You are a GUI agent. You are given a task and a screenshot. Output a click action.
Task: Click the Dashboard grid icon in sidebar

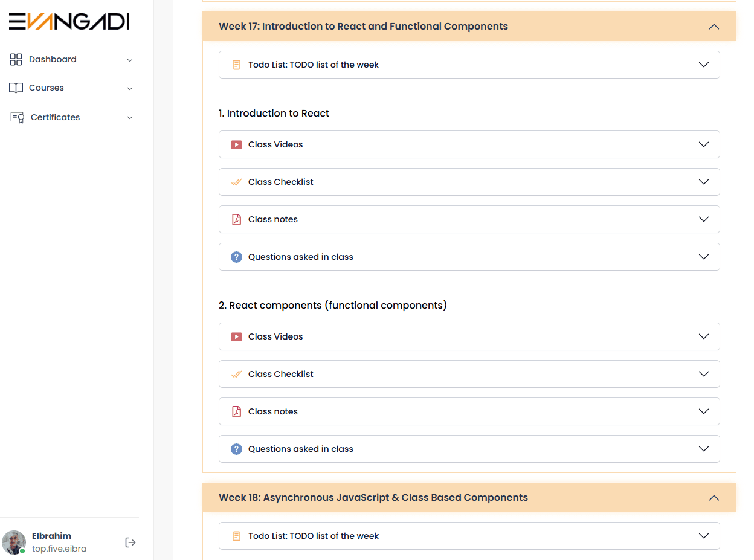pyautogui.click(x=16, y=59)
